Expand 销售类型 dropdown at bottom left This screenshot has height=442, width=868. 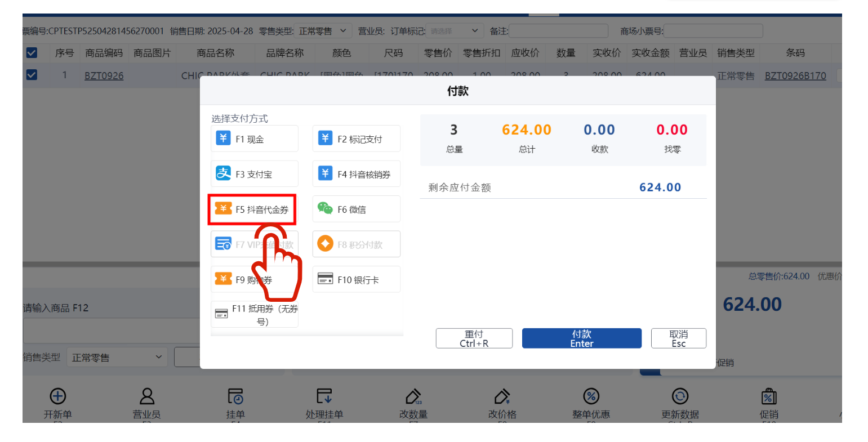[x=117, y=358]
